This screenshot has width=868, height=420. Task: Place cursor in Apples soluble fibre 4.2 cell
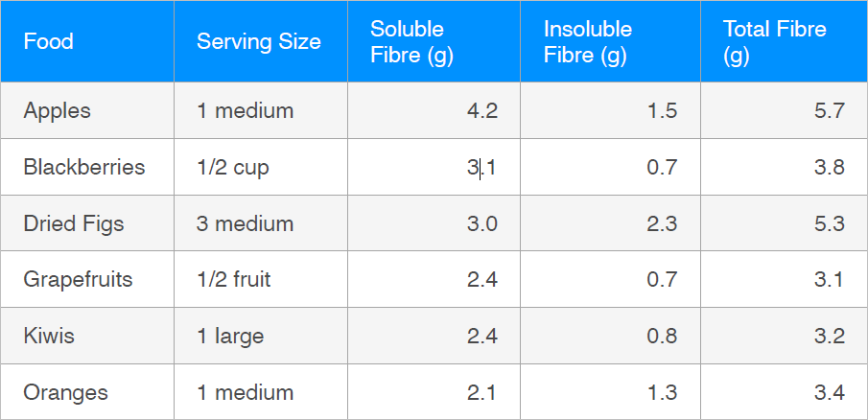point(434,110)
